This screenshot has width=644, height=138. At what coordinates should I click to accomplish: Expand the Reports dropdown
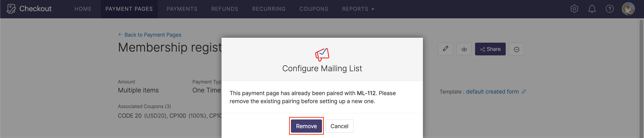[358, 9]
